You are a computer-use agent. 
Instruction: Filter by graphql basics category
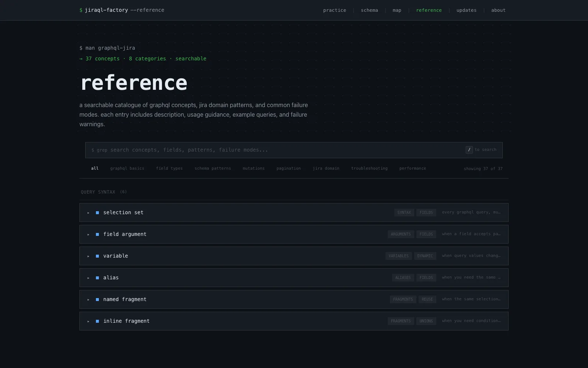pos(127,168)
